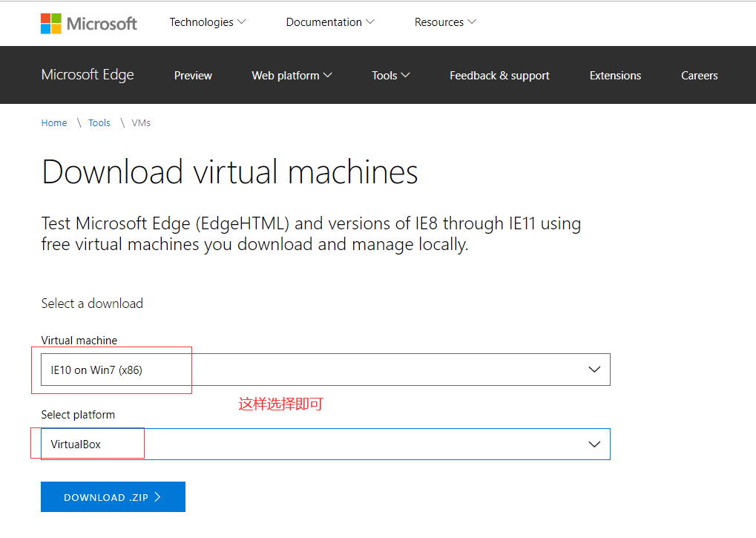Viewport: 756px width, 538px height.
Task: Click the Virtual machine dropdown chevron
Action: pos(594,370)
